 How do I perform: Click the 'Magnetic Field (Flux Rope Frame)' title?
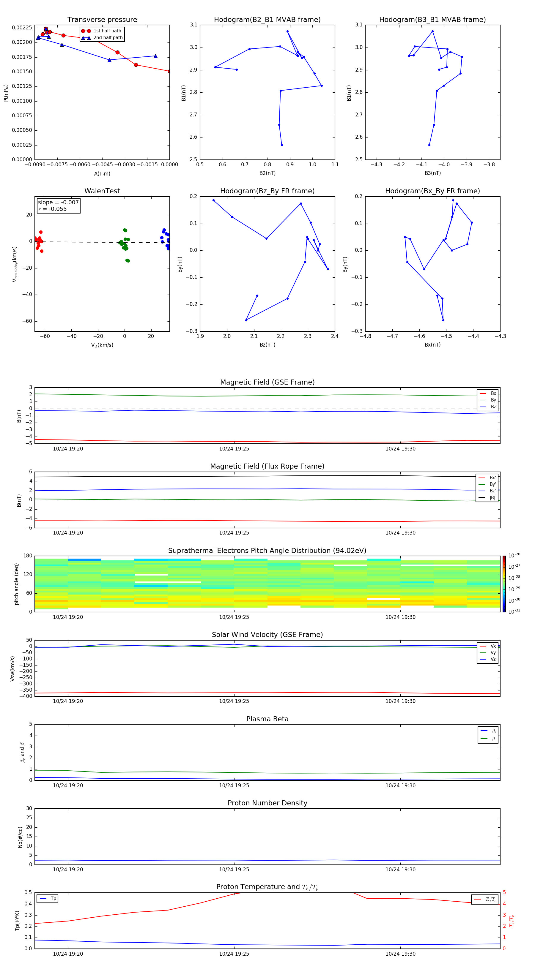click(x=267, y=466)
